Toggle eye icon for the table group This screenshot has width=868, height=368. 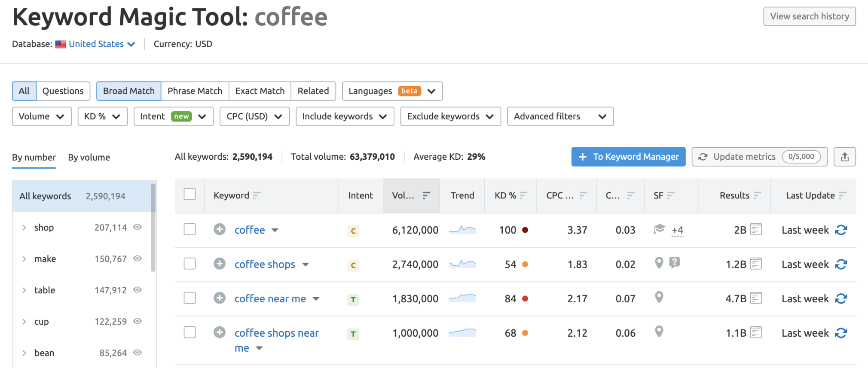click(x=138, y=290)
